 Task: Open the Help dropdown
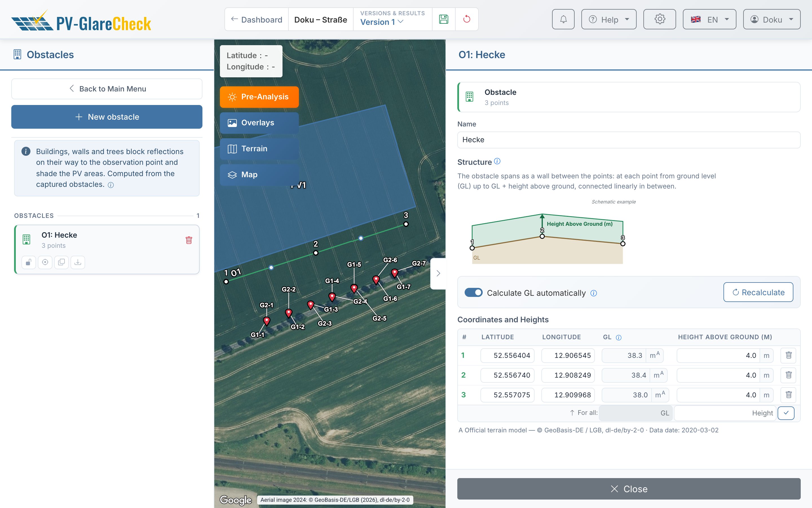(609, 19)
